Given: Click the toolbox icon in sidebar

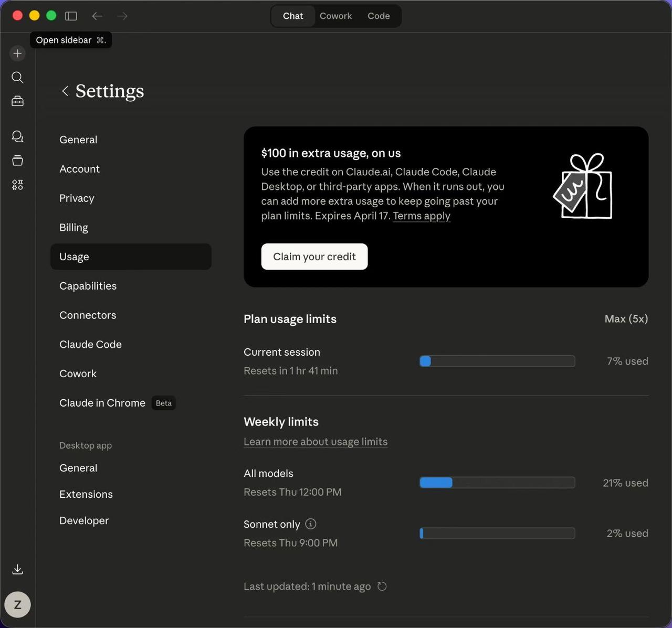Looking at the screenshot, I should coord(17,101).
